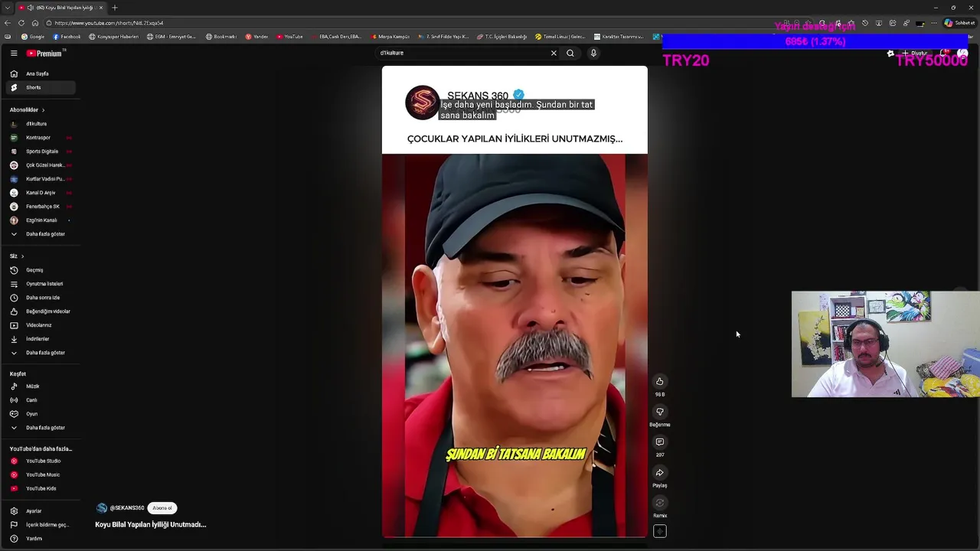980x551 pixels.
Task: Click the YouTube Premium logo
Action: pos(44,54)
